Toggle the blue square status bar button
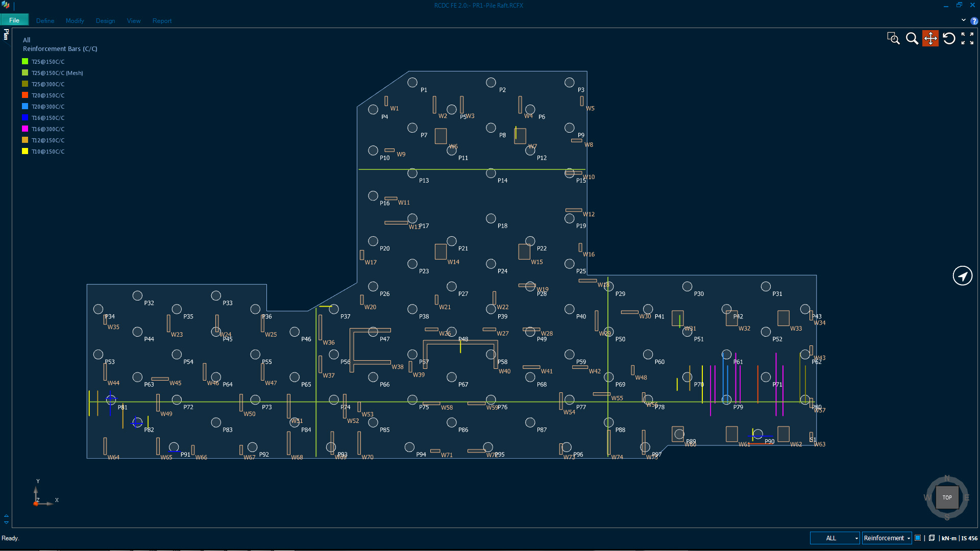 [x=918, y=538]
